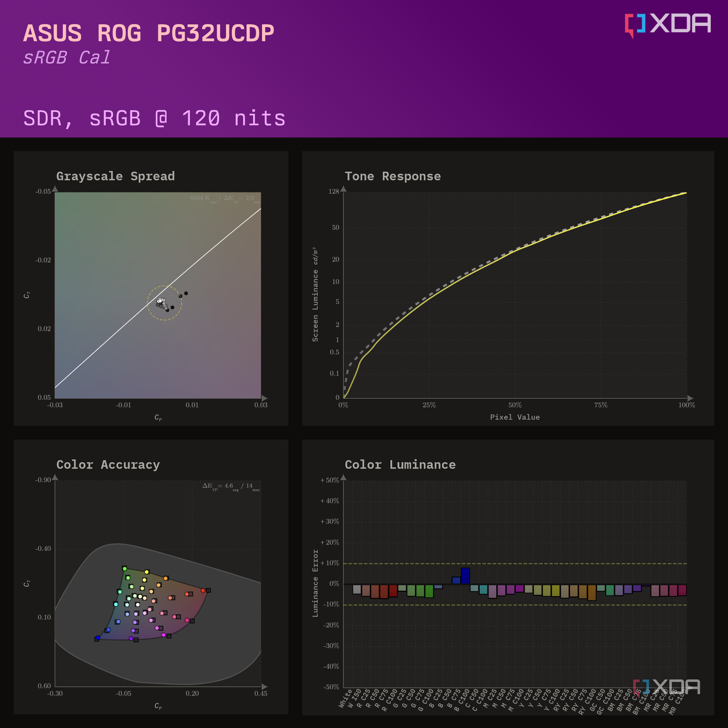Select the Color Accuracy chart title

108,465
